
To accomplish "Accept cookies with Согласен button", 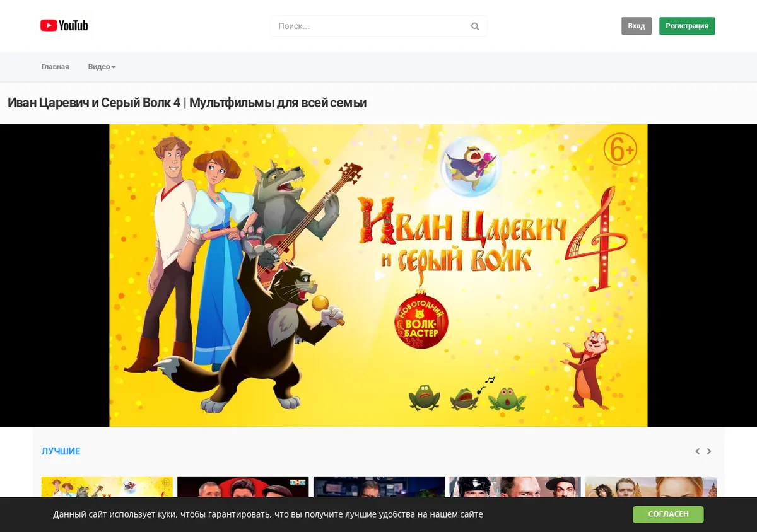I will pyautogui.click(x=668, y=514).
